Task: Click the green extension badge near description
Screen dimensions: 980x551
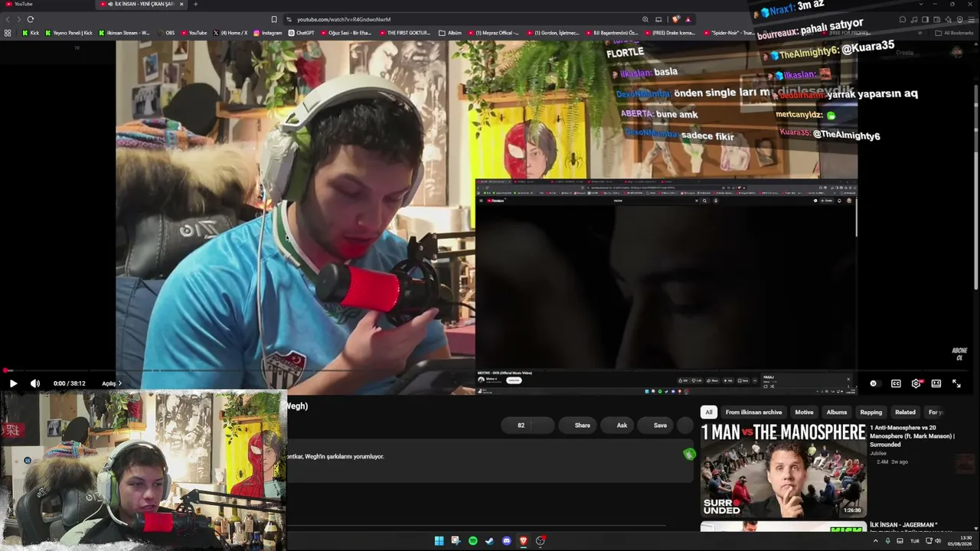Action: tap(689, 455)
